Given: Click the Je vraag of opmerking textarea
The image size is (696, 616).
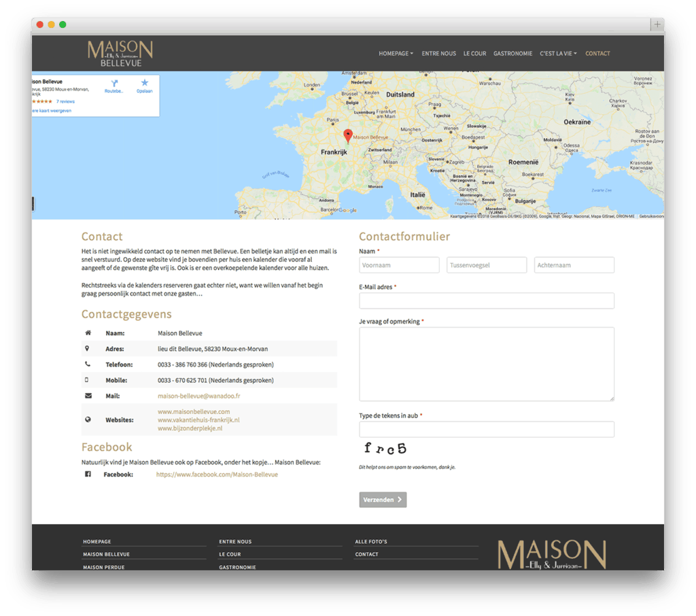Looking at the screenshot, I should (486, 364).
